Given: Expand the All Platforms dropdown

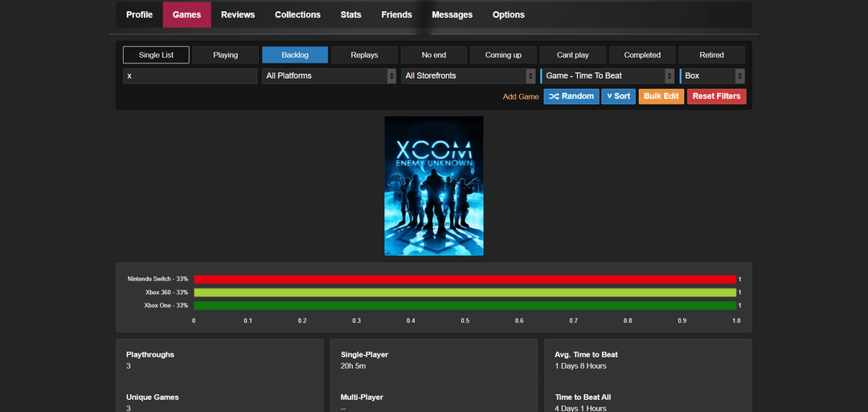Looking at the screenshot, I should click(329, 76).
